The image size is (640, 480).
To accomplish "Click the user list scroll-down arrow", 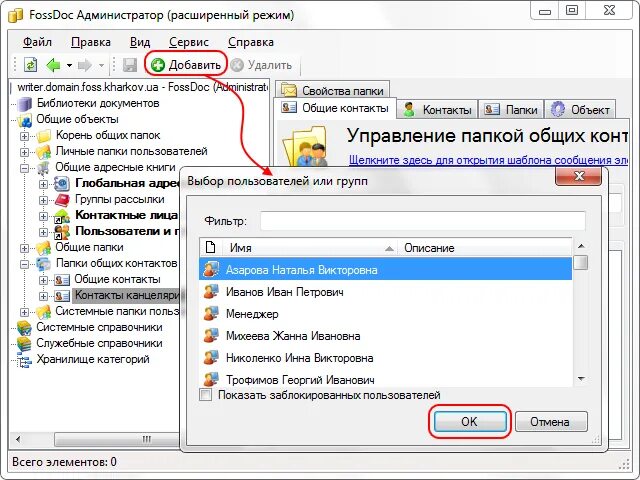I will pyautogui.click(x=581, y=379).
